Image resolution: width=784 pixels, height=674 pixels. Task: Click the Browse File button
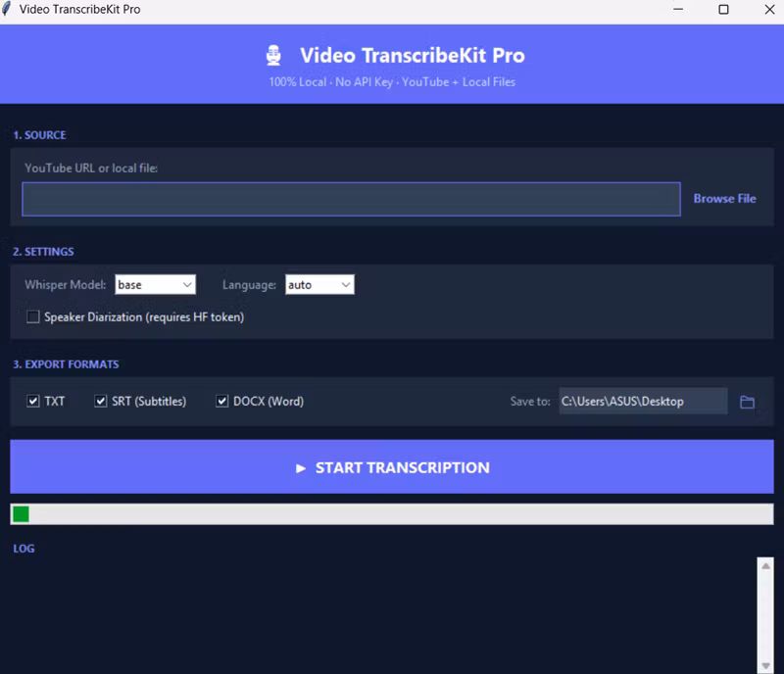[724, 199]
